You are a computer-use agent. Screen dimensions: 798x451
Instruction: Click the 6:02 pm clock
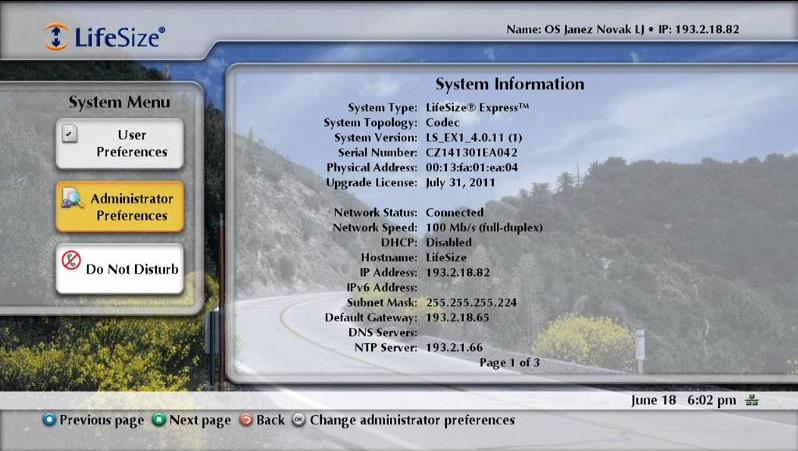(711, 401)
